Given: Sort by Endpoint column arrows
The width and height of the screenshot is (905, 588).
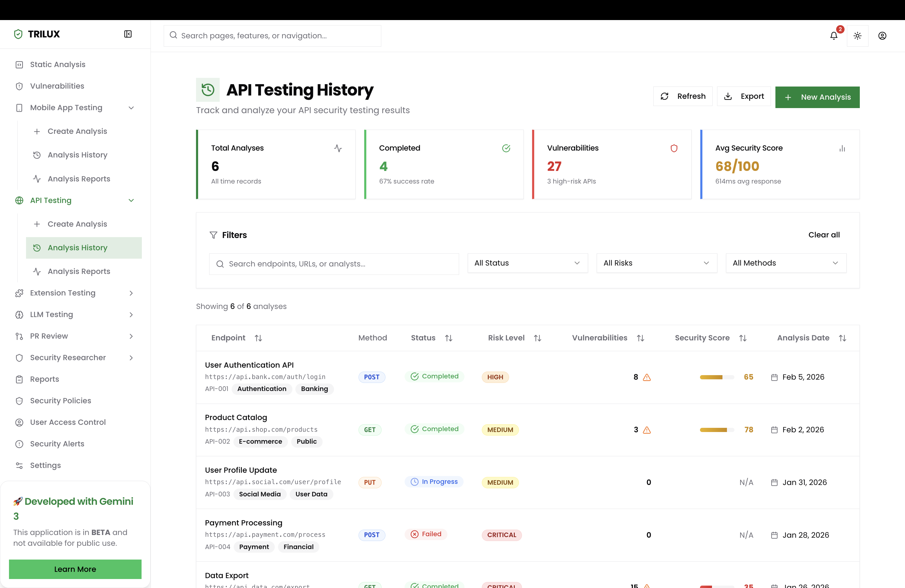Looking at the screenshot, I should click(x=258, y=338).
